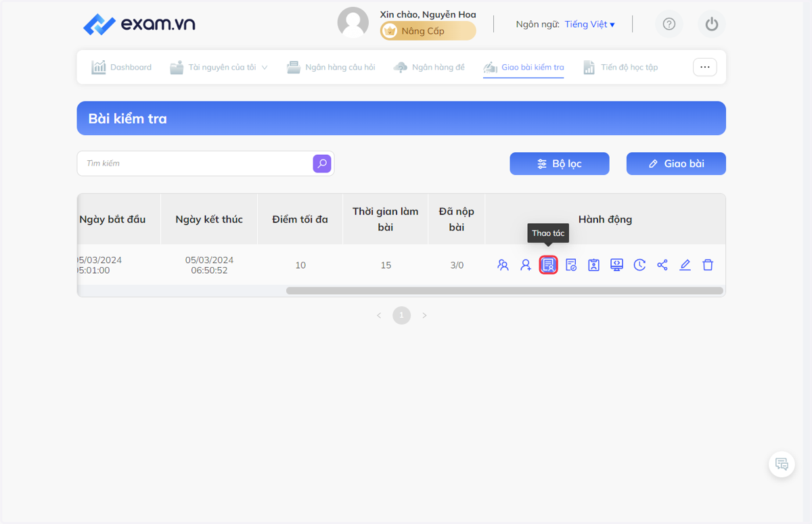Click the user avatar picture
Viewport: 812px width, 524px height.
[x=353, y=23]
